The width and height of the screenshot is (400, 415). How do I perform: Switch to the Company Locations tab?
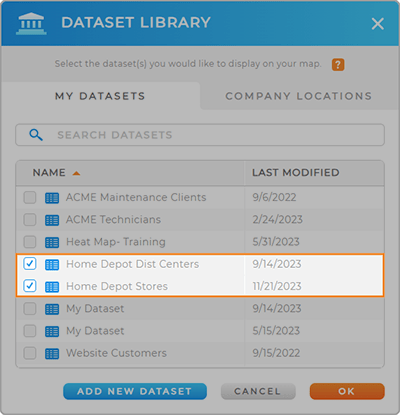coord(299,96)
